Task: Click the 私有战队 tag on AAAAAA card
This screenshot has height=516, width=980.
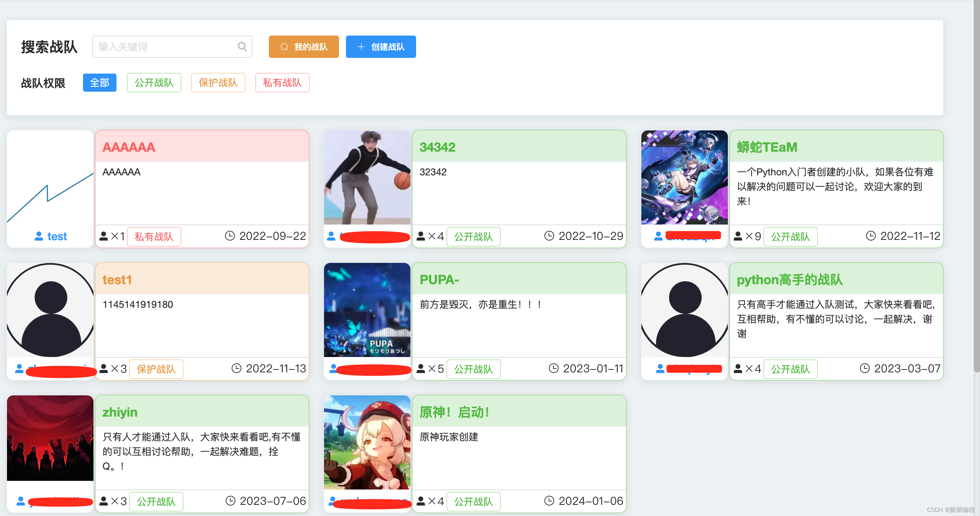Action: [154, 236]
